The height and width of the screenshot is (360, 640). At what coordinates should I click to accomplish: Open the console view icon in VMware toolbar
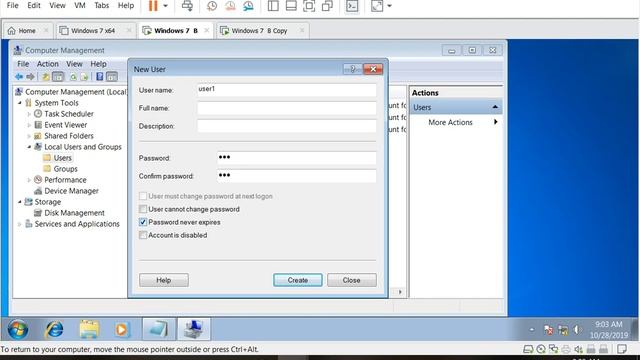[352, 6]
